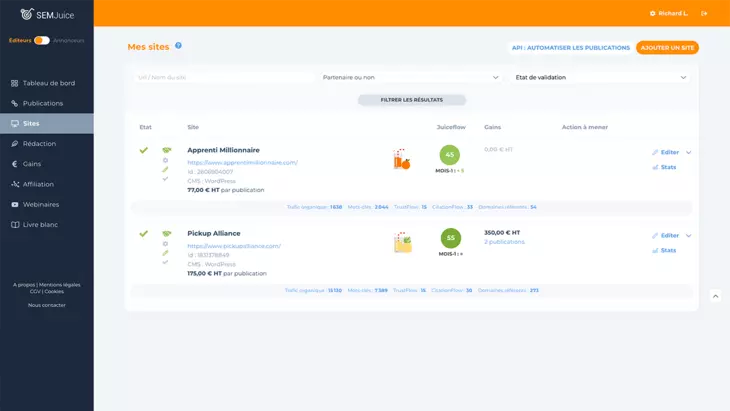The image size is (730, 411).
Task: Open Affiliation page
Action: pos(47,184)
